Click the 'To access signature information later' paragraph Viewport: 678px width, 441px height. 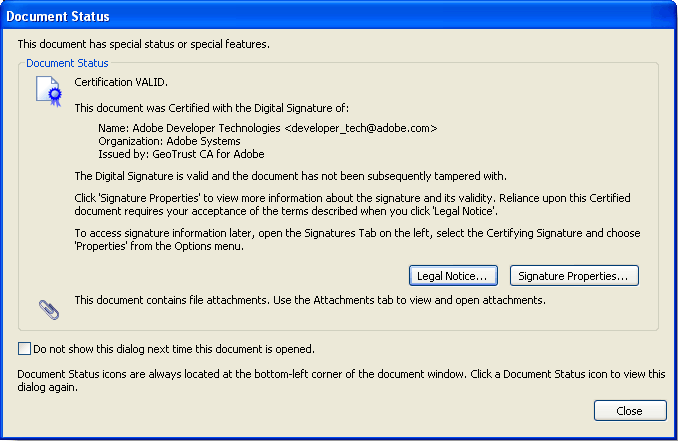point(357,239)
